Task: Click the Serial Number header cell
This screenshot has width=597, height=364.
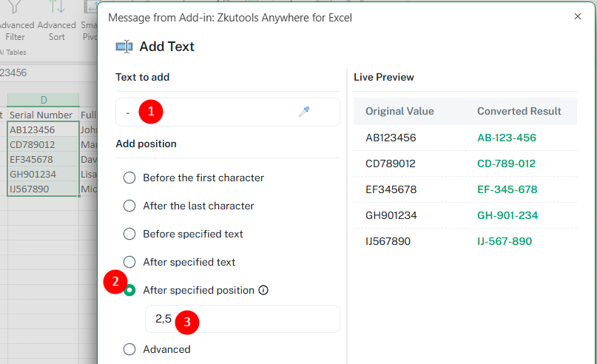Action: (44, 115)
